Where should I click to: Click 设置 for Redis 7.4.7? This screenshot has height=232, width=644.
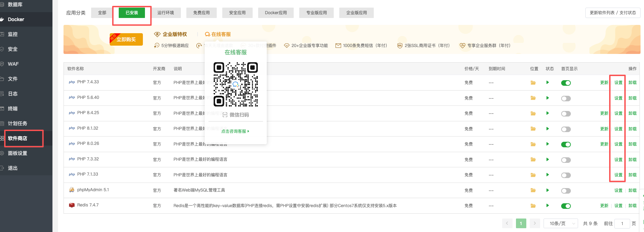tap(618, 206)
